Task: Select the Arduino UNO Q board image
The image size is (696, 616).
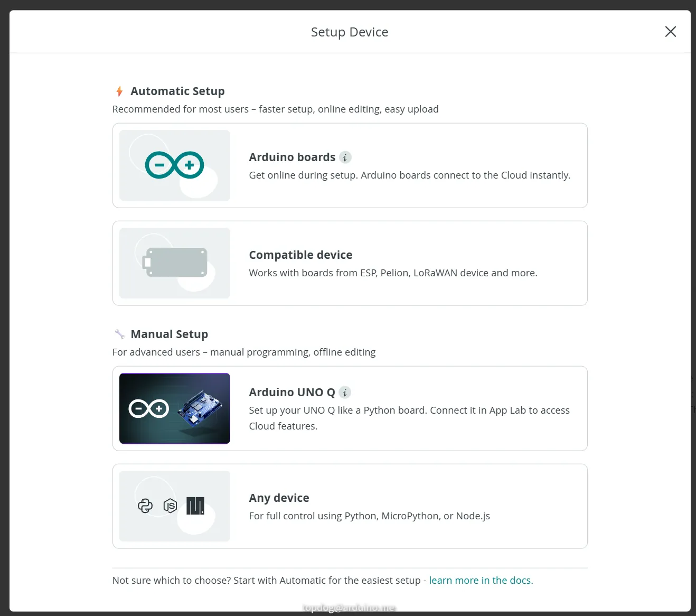Action: (x=175, y=408)
